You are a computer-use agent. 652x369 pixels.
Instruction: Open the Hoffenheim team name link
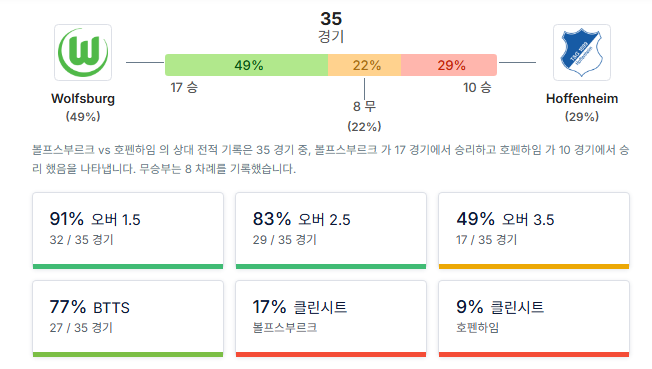[582, 99]
